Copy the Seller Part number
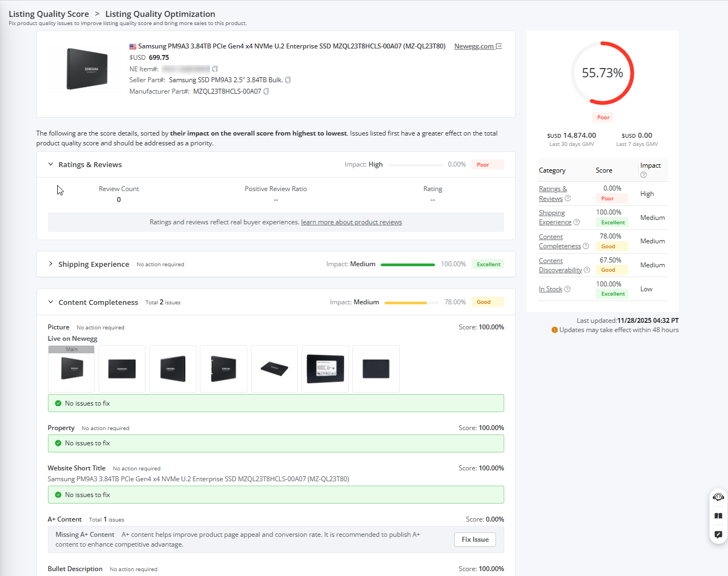This screenshot has width=728, height=576. click(x=288, y=80)
